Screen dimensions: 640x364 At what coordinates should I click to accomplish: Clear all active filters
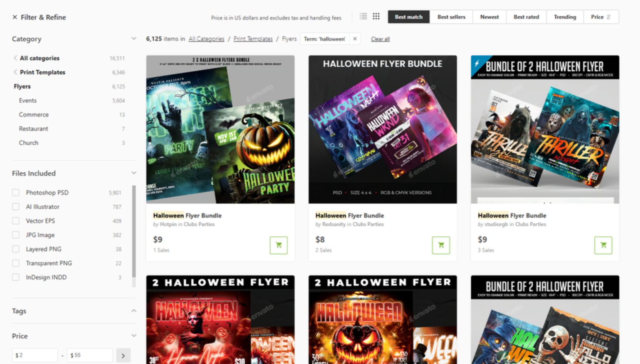(x=380, y=38)
